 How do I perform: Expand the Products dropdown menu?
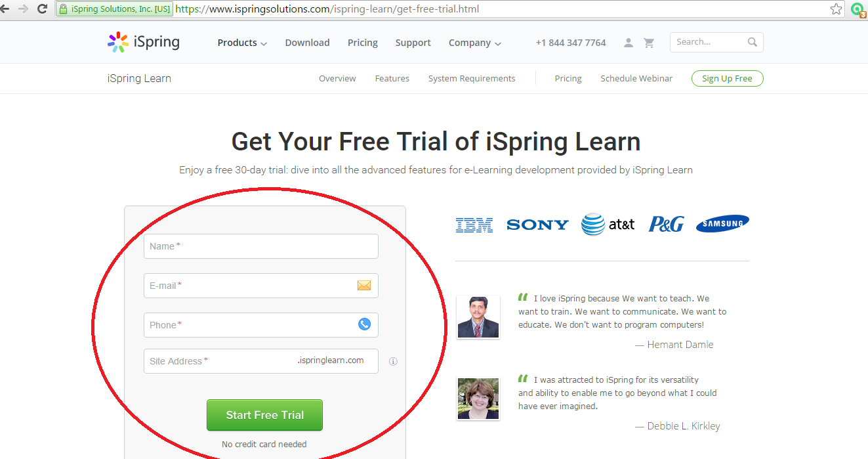tap(242, 43)
